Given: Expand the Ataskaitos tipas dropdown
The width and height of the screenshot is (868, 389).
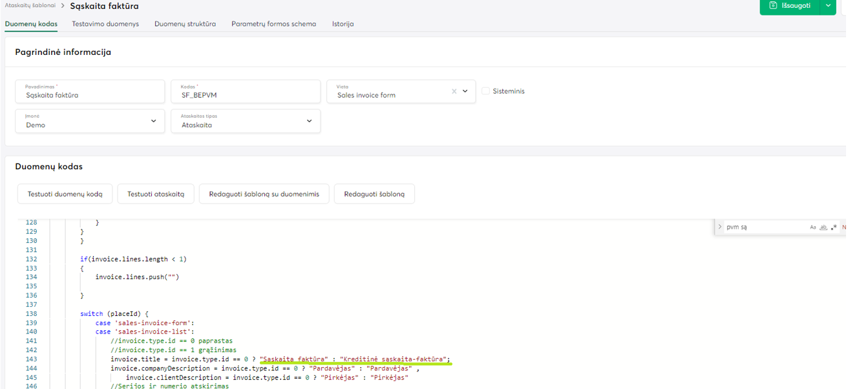Looking at the screenshot, I should click(x=309, y=121).
